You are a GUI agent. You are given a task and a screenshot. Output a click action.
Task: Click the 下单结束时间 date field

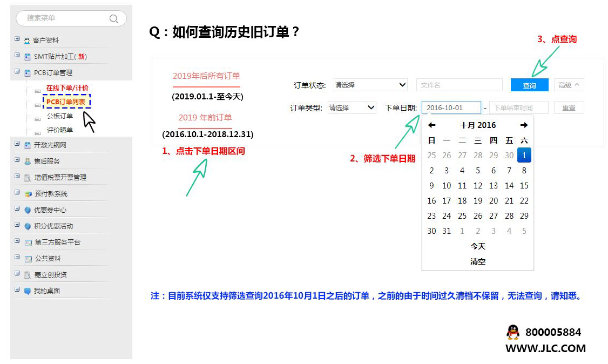click(x=518, y=107)
